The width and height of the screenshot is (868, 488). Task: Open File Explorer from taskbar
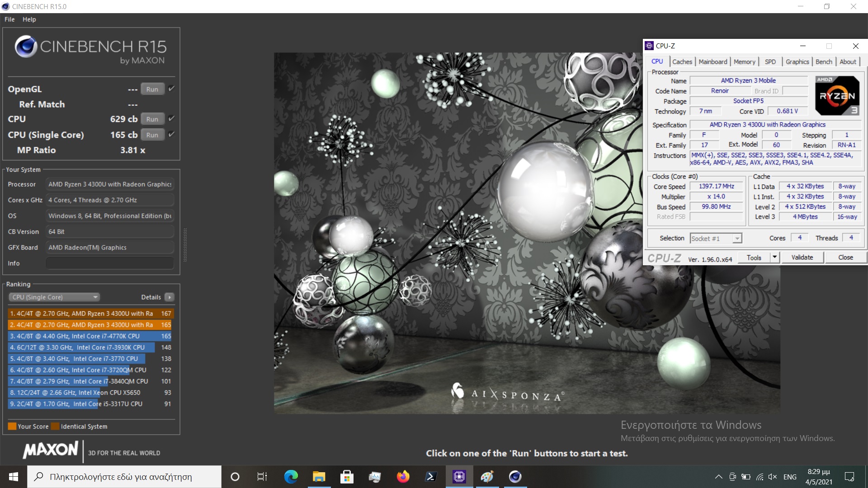click(x=319, y=477)
